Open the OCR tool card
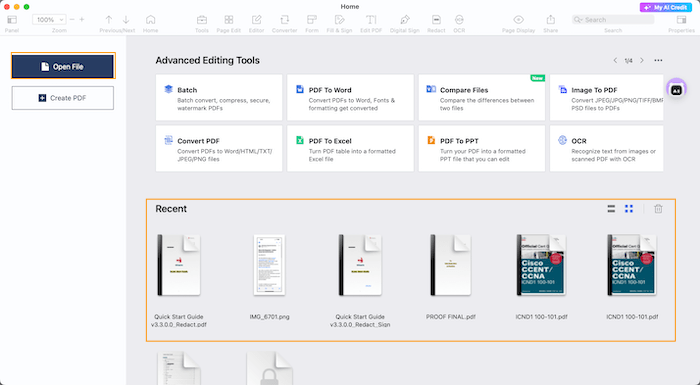700x385 pixels. coord(607,148)
